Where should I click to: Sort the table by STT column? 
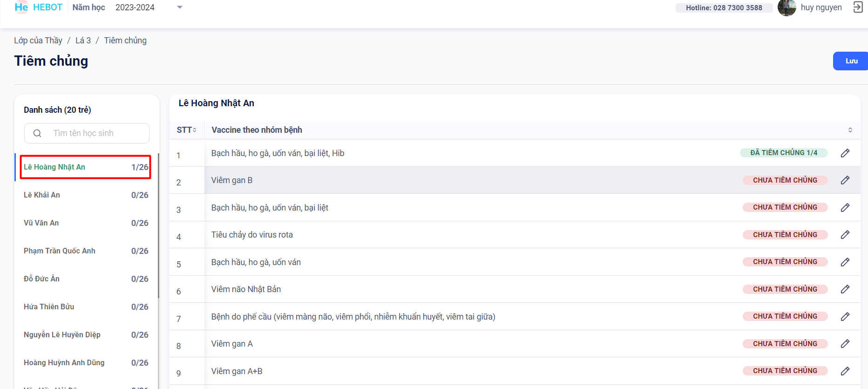[187, 130]
